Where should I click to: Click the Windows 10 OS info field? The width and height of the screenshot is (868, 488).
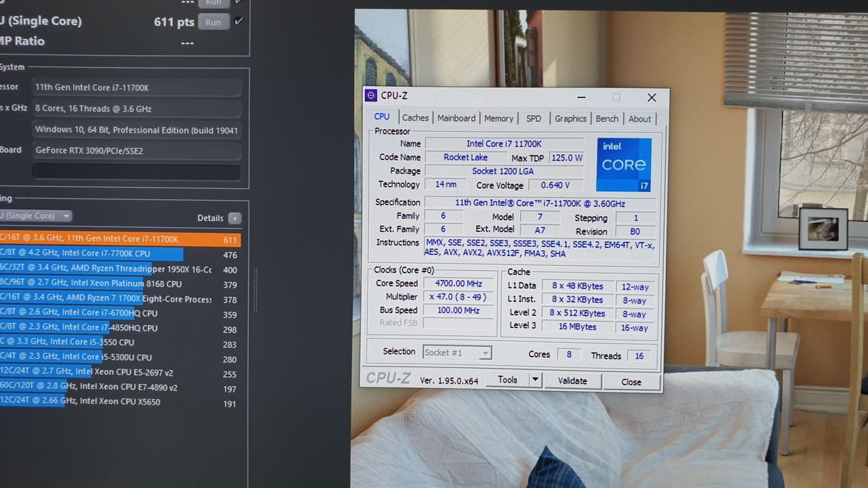pos(136,129)
